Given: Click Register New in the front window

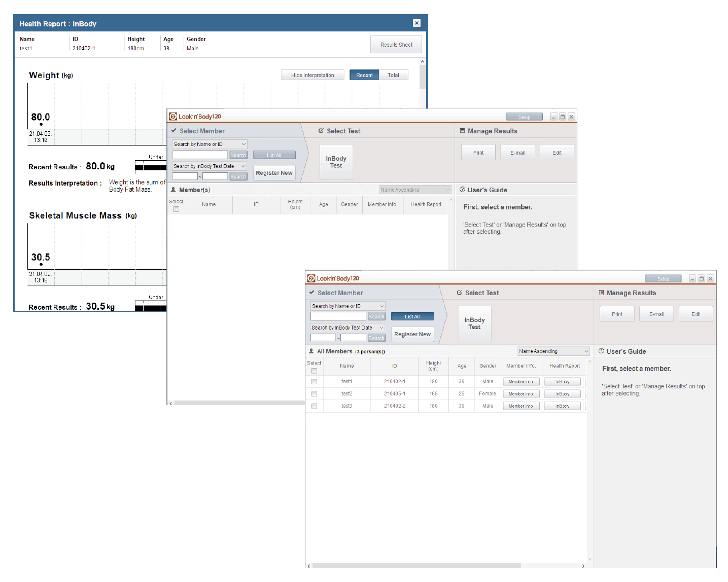Looking at the screenshot, I should click(412, 334).
